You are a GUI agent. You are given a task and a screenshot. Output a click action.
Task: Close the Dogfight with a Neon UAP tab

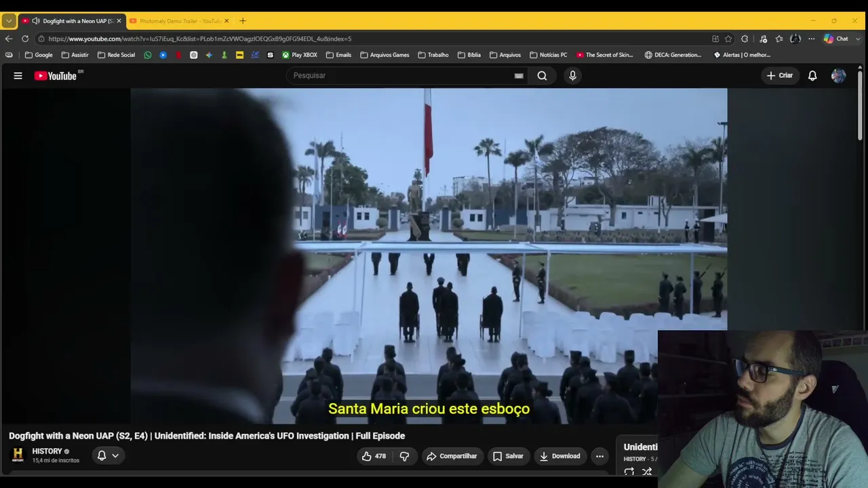click(119, 21)
